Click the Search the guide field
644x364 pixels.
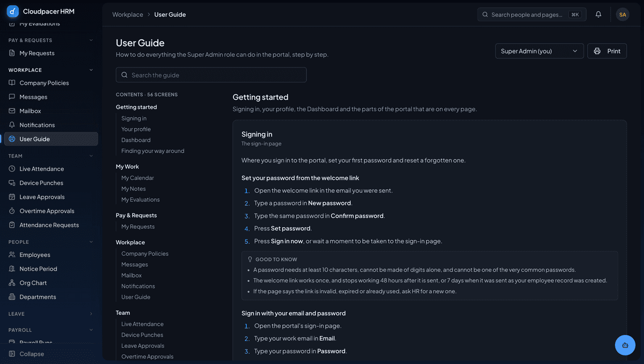click(x=211, y=75)
